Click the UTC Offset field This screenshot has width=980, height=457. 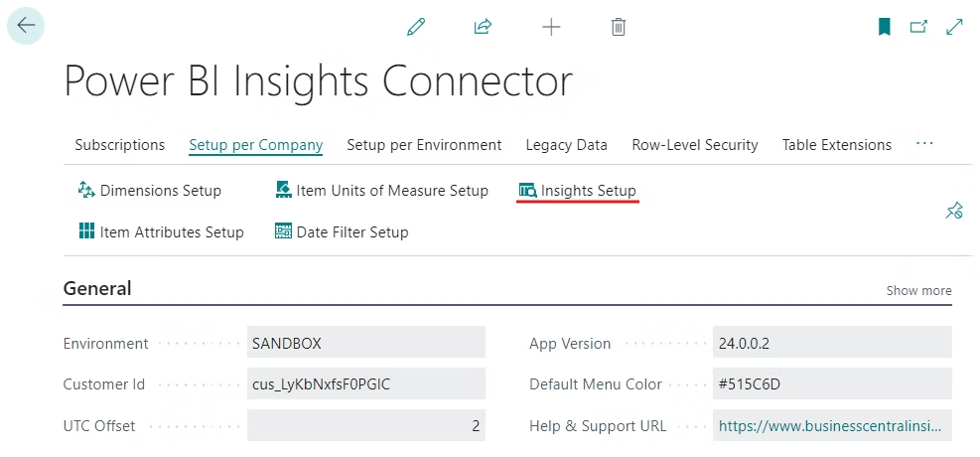pos(366,426)
